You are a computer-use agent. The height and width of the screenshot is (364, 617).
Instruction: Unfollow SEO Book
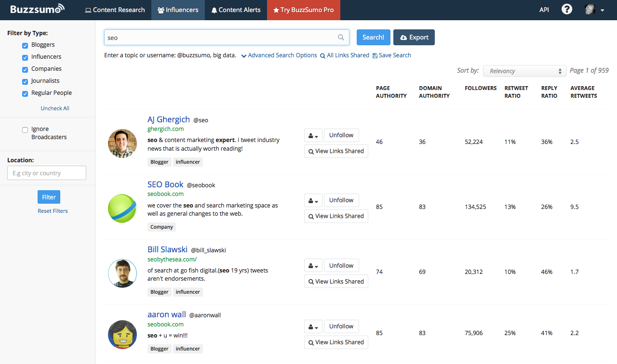(341, 200)
